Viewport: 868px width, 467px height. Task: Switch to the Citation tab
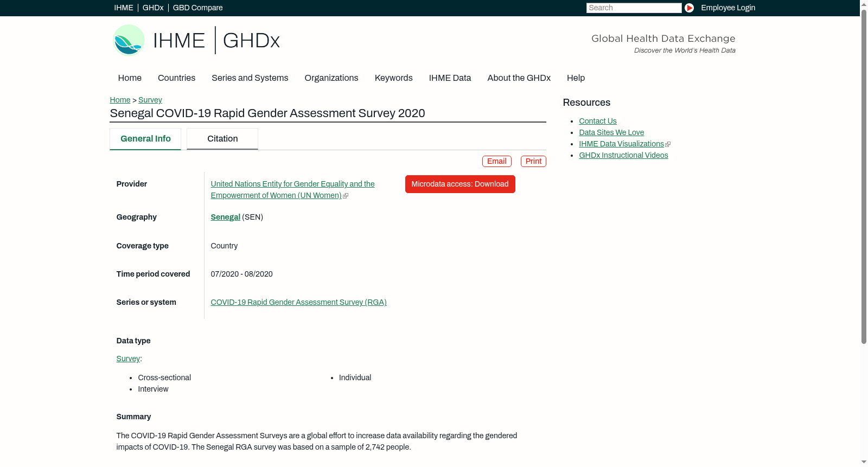[x=222, y=139]
